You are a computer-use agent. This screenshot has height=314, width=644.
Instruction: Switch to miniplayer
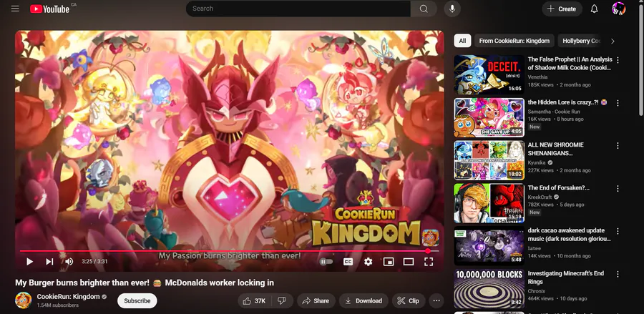click(388, 262)
